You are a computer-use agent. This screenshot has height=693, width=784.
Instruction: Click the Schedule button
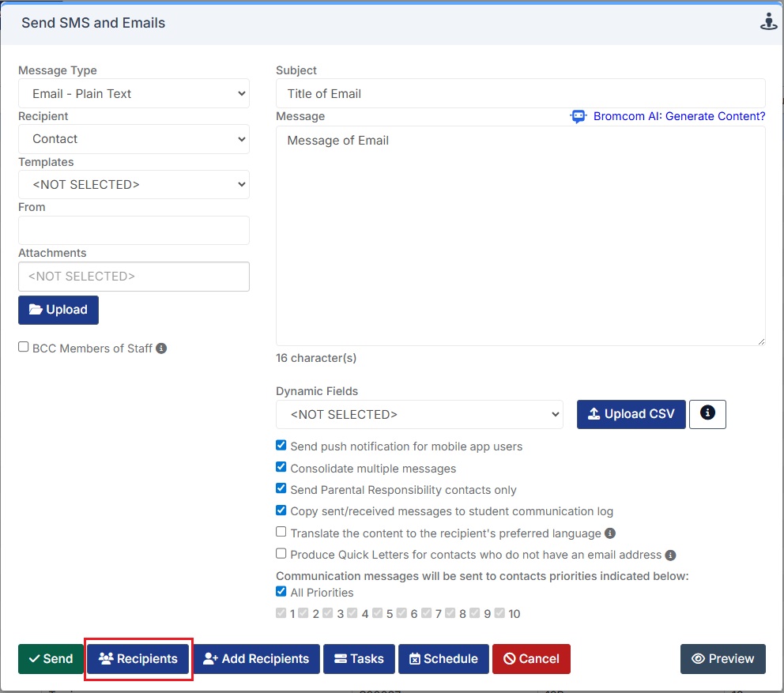tap(443, 659)
